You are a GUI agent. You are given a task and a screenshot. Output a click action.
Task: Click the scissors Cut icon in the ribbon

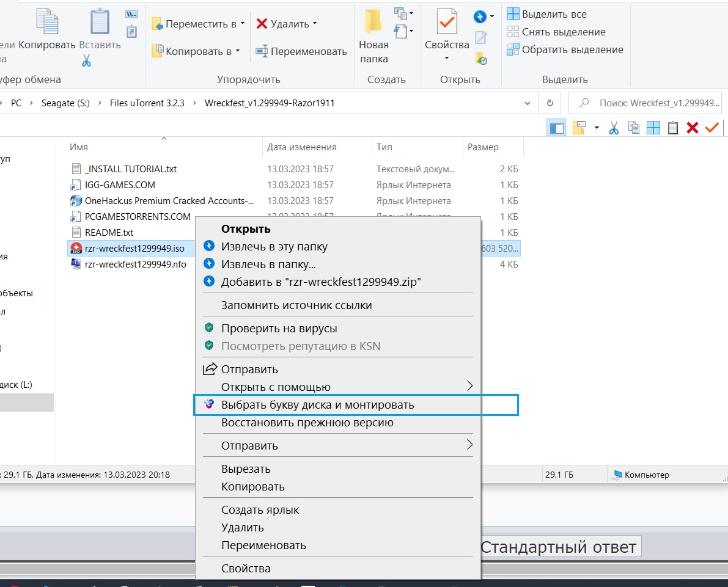[x=86, y=60]
